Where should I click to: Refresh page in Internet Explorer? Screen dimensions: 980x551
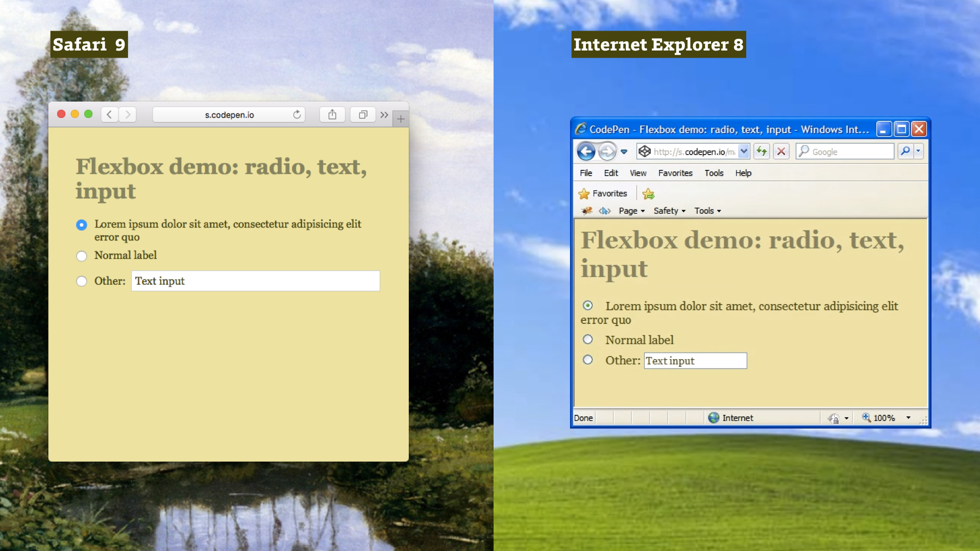(762, 151)
